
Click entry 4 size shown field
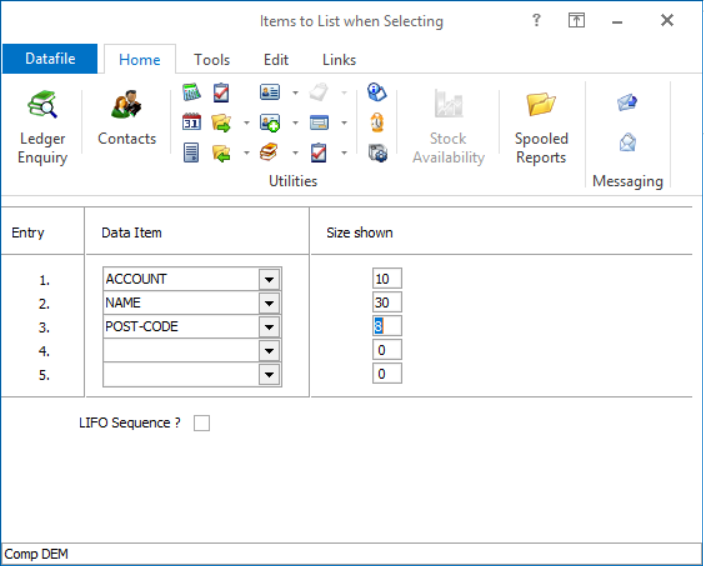(387, 350)
